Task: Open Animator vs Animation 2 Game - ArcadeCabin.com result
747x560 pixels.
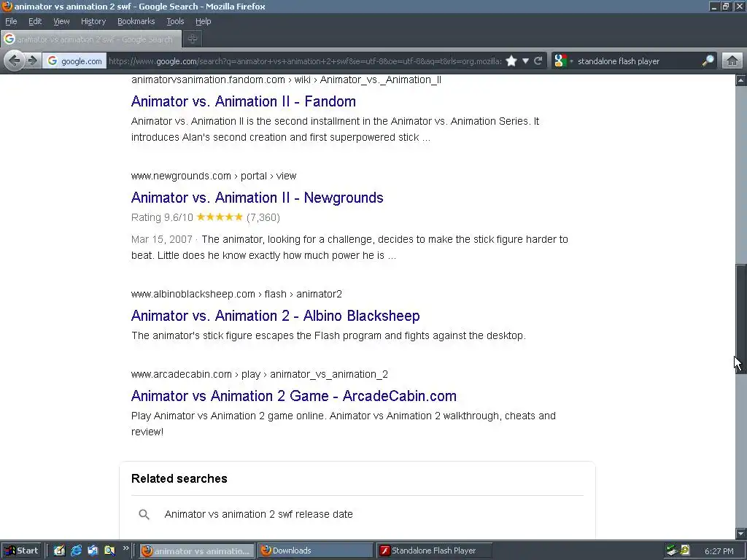Action: (294, 396)
